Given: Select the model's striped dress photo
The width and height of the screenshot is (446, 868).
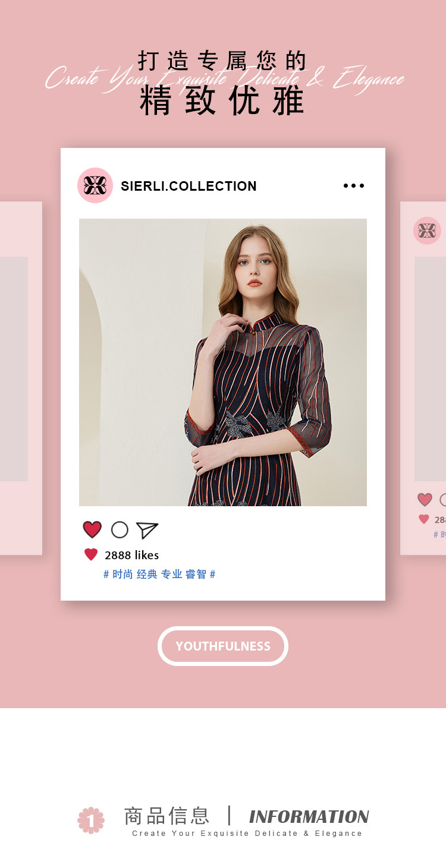Looking at the screenshot, I should (223, 362).
